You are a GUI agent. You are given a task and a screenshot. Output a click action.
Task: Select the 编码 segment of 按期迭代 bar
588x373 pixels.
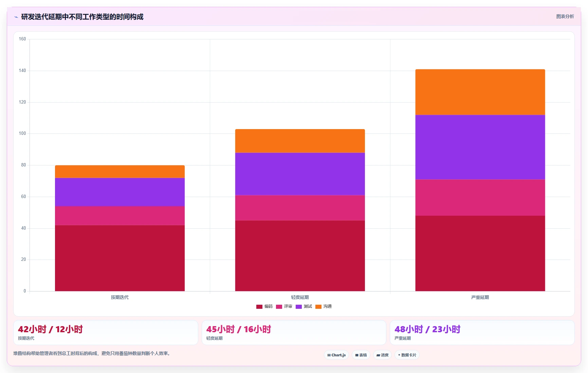[x=120, y=258]
